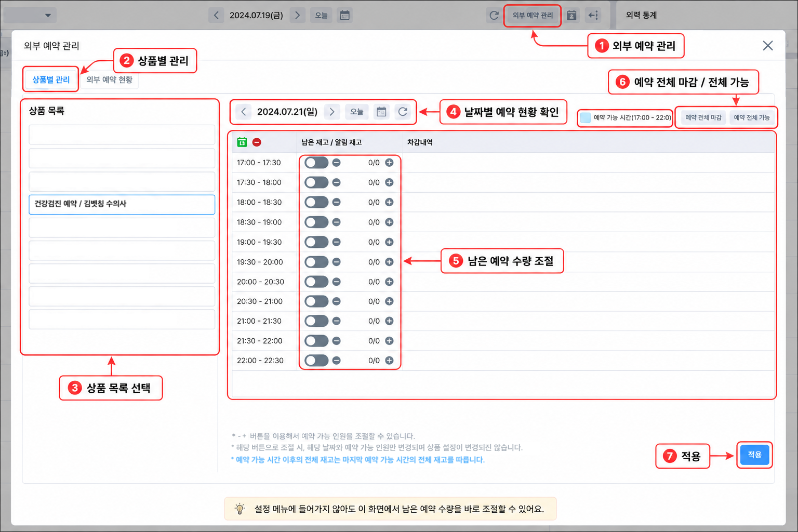Click the 20:30 - 21:00 time label

260,301
